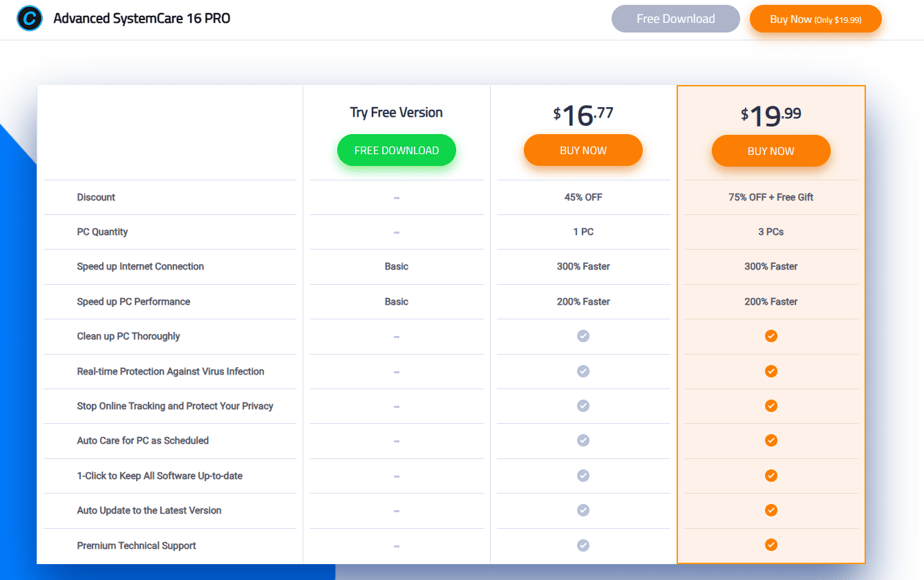Click the orange check for Stop Online Tracking row
The height and width of the screenshot is (580, 924).
point(771,406)
